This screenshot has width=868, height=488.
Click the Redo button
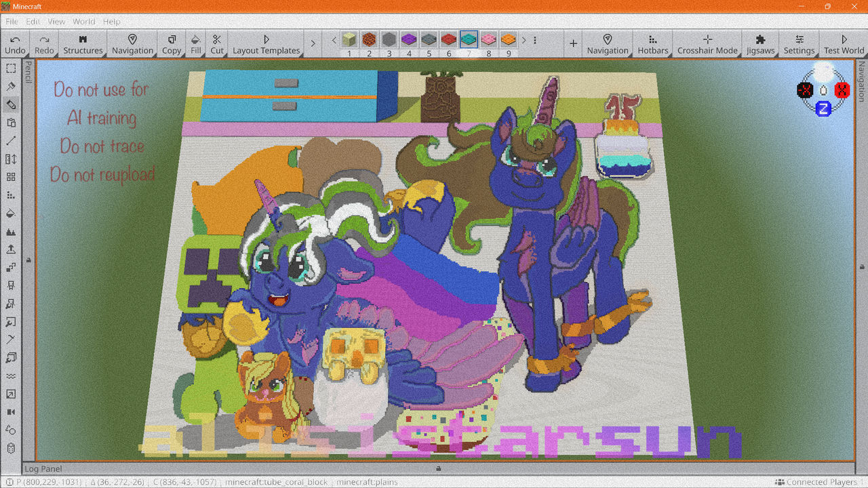tap(44, 45)
